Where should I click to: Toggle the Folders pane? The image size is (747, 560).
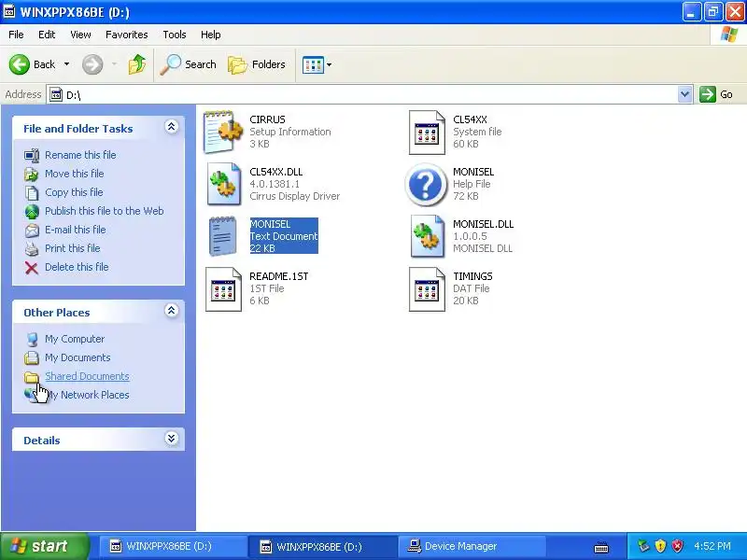point(257,64)
